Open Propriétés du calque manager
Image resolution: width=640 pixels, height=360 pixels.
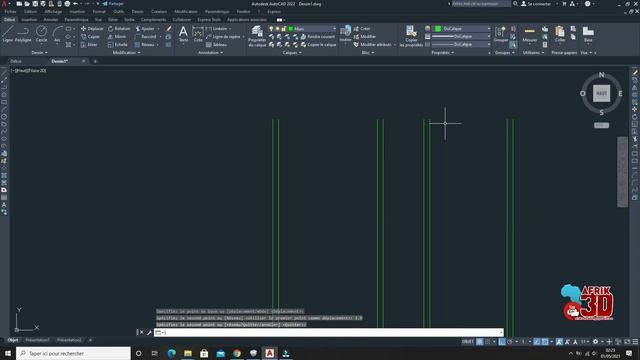pyautogui.click(x=257, y=36)
